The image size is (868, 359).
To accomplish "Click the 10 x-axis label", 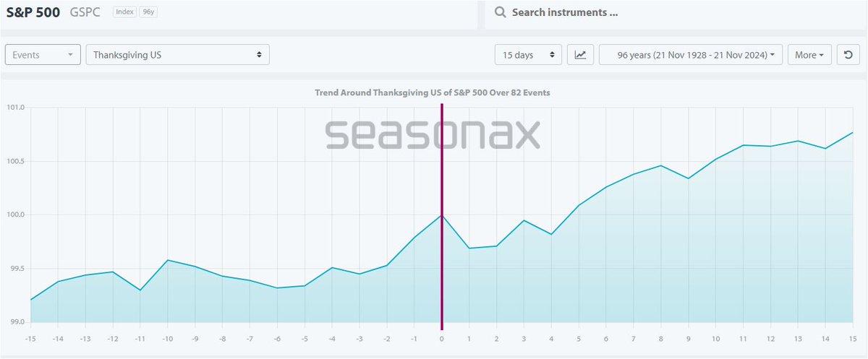I will tap(715, 338).
